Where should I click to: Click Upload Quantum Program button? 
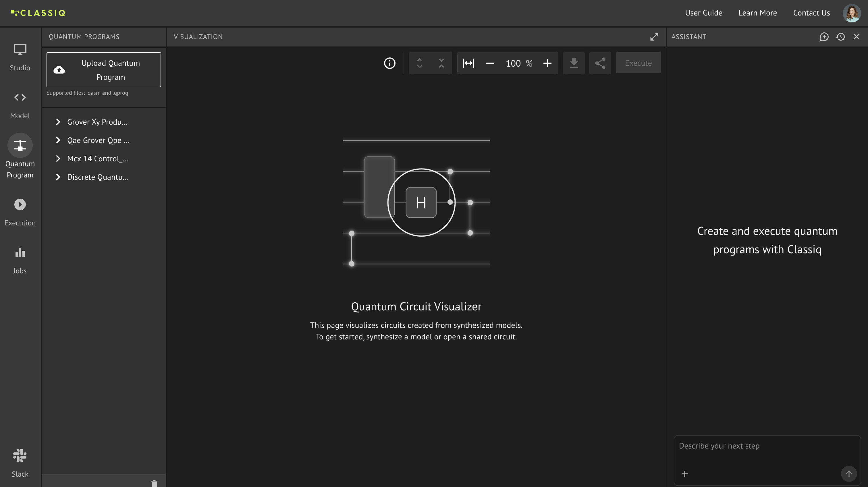104,70
